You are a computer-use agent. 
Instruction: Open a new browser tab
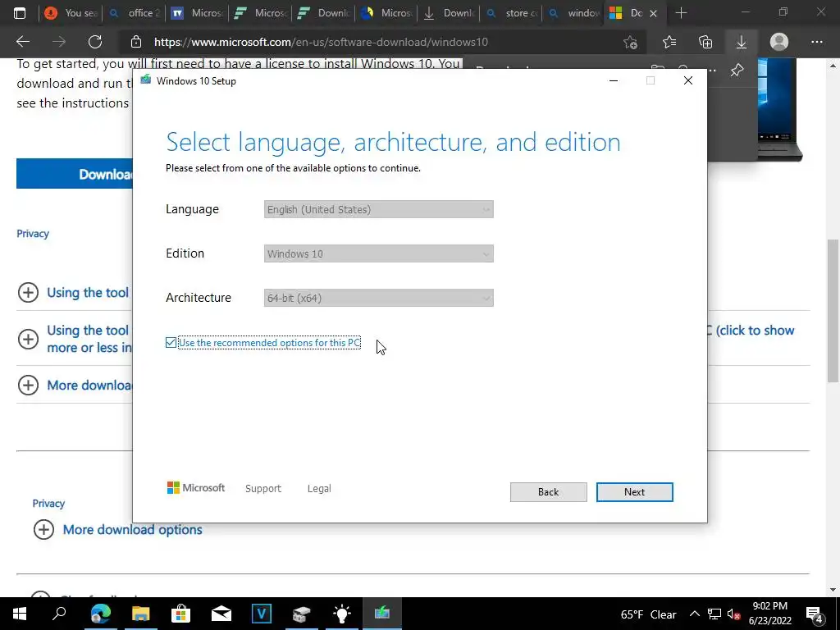tap(681, 13)
